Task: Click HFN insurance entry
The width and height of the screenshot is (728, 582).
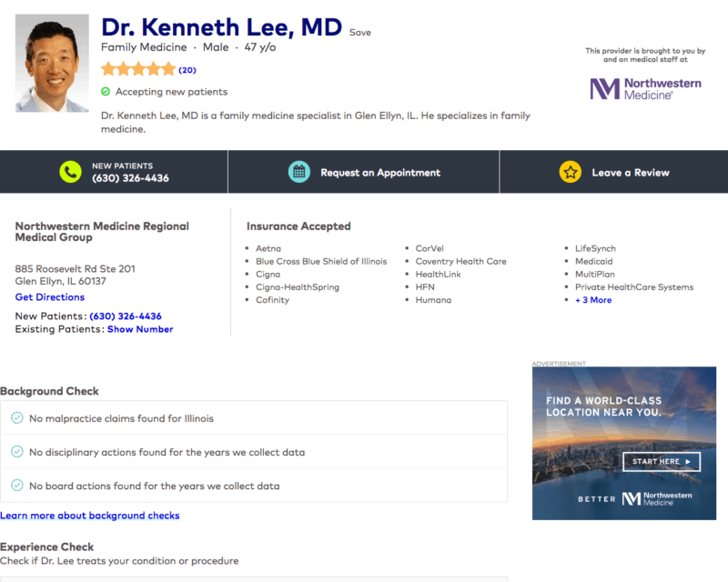Action: [x=425, y=287]
